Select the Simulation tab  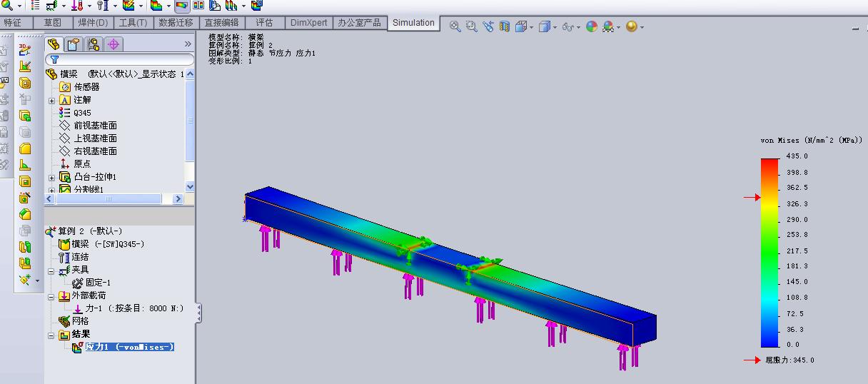[413, 23]
